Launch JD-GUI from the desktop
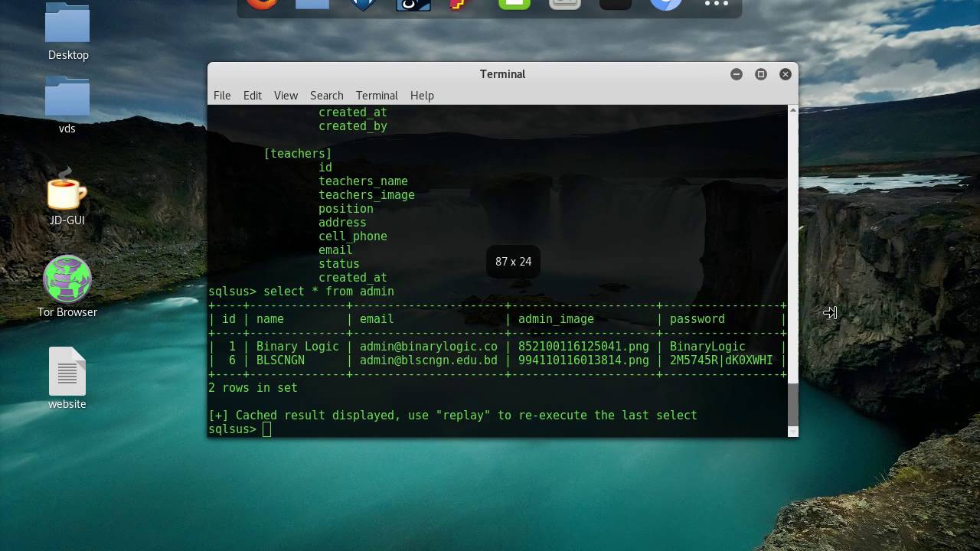 coord(67,199)
